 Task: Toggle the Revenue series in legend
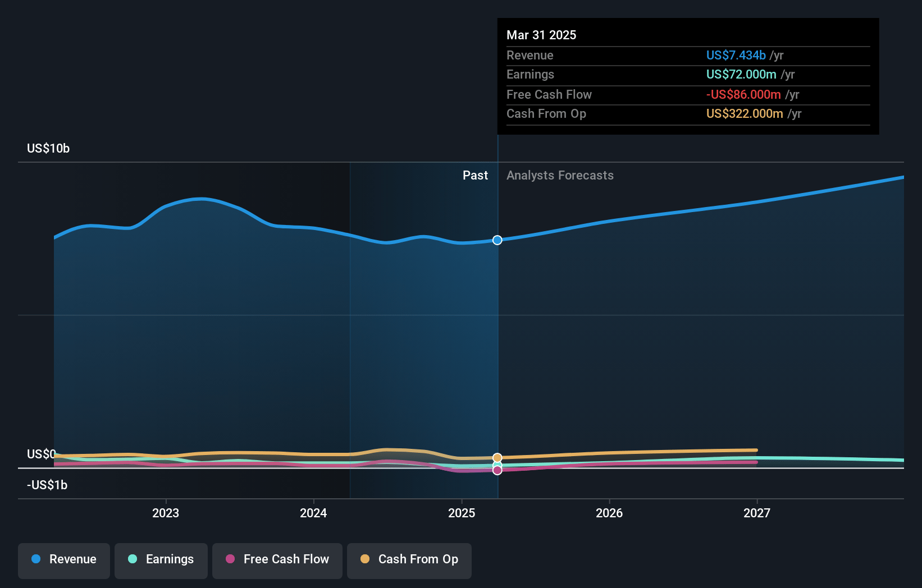click(64, 561)
